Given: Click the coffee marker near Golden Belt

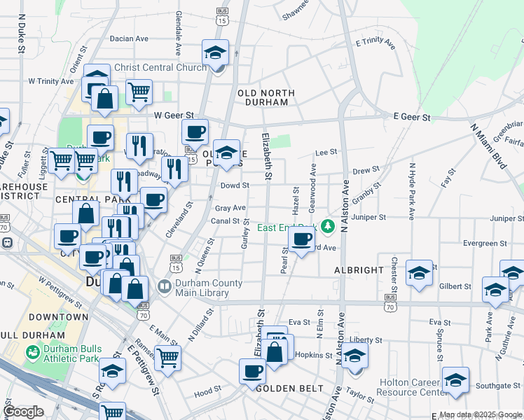Looking at the screenshot, I should click(x=253, y=372).
